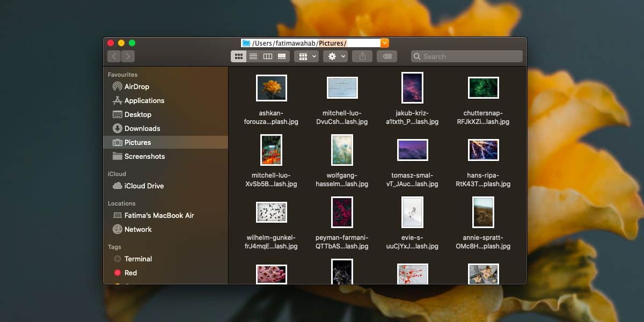Click inside the Search field
Viewport: 644px width, 322px height.
click(466, 56)
